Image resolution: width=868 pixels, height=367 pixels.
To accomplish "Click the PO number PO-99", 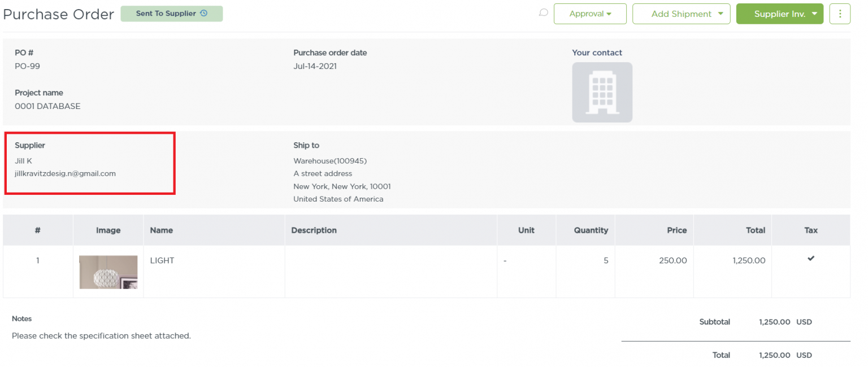I will click(27, 66).
